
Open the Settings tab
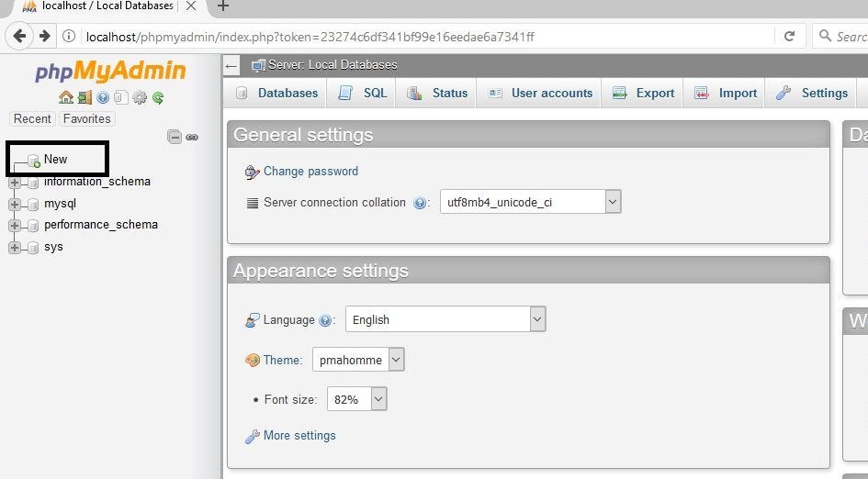pyautogui.click(x=812, y=93)
